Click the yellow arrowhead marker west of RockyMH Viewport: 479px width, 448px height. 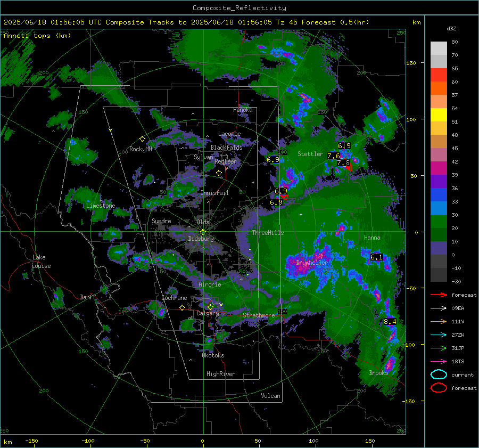click(111, 130)
